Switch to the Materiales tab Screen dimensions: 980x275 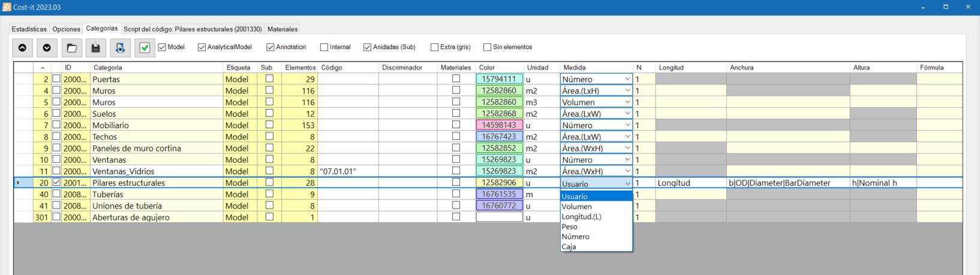pyautogui.click(x=282, y=29)
